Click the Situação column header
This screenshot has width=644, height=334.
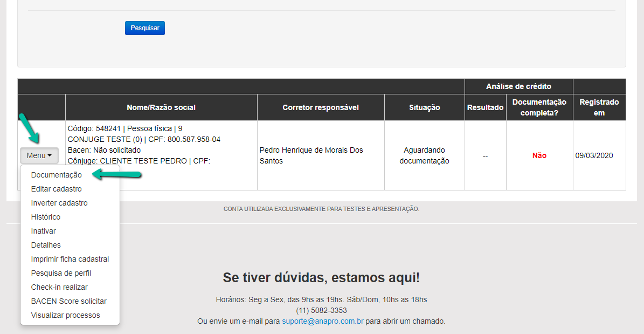(424, 107)
